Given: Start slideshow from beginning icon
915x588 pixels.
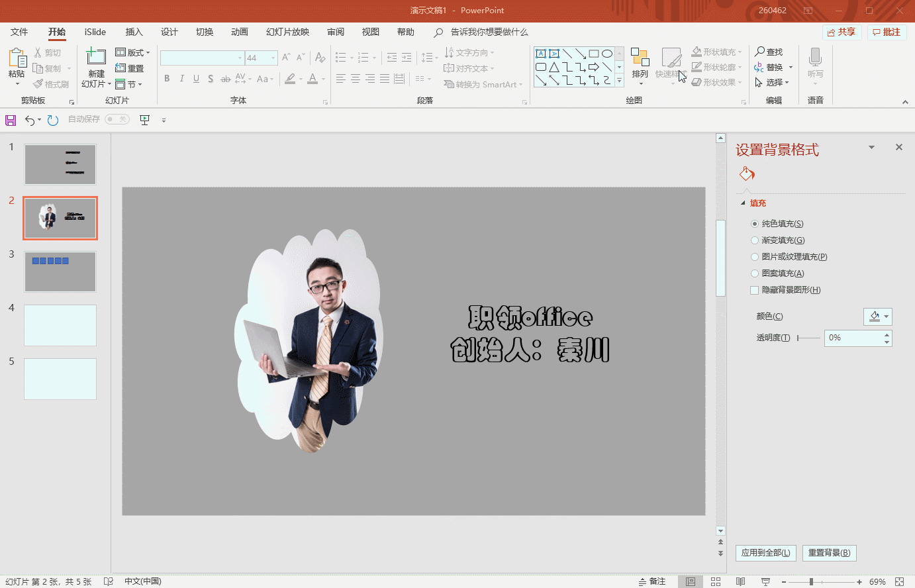Looking at the screenshot, I should pos(144,120).
